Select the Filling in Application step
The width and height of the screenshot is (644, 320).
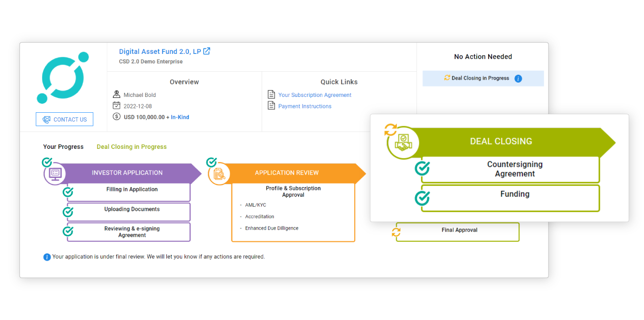pos(129,192)
